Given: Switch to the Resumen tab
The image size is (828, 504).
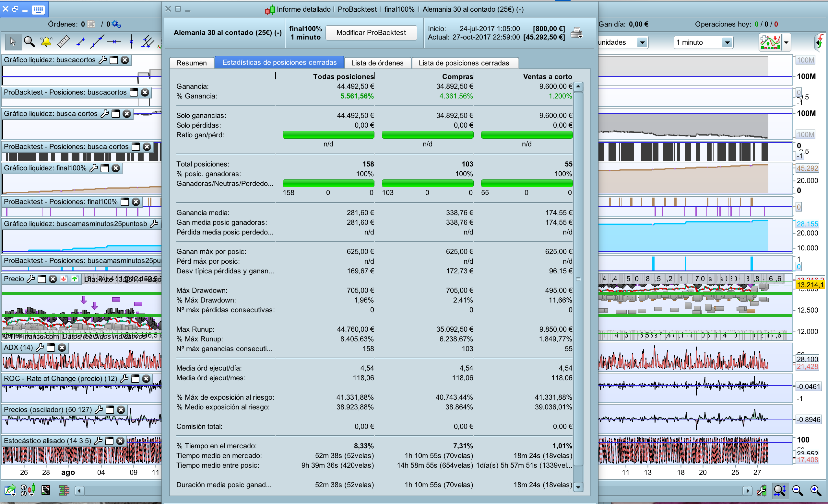Looking at the screenshot, I should [191, 63].
